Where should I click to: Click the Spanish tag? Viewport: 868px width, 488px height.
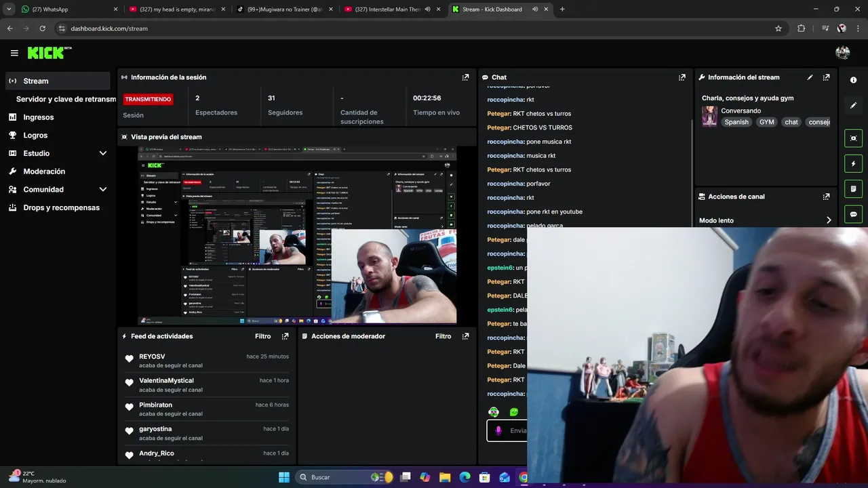coord(736,122)
